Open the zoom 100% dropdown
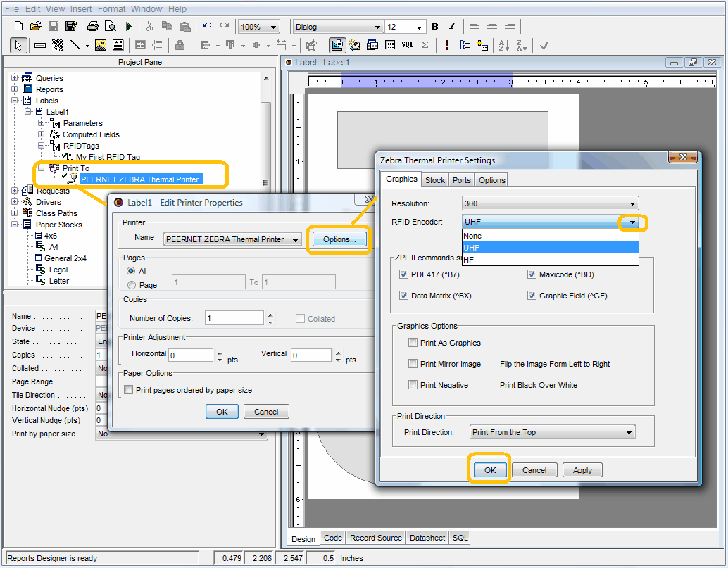The height and width of the screenshot is (568, 728). 258,27
